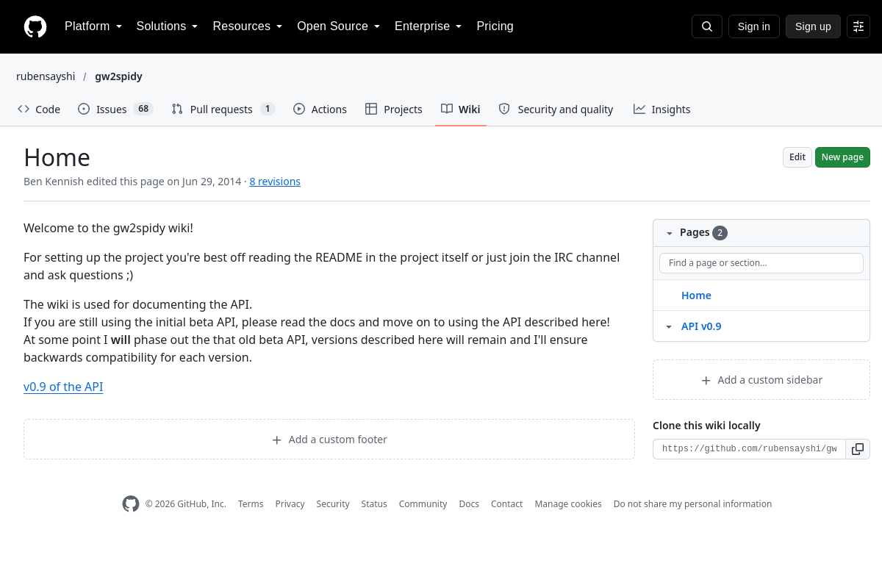
Task: Open the v0.9 of the API link
Action: (63, 387)
